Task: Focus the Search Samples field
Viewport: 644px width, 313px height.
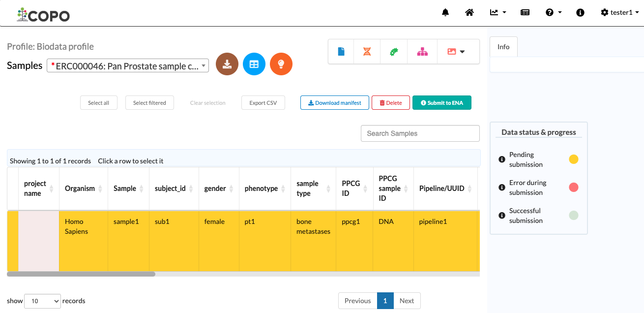Action: coord(420,133)
